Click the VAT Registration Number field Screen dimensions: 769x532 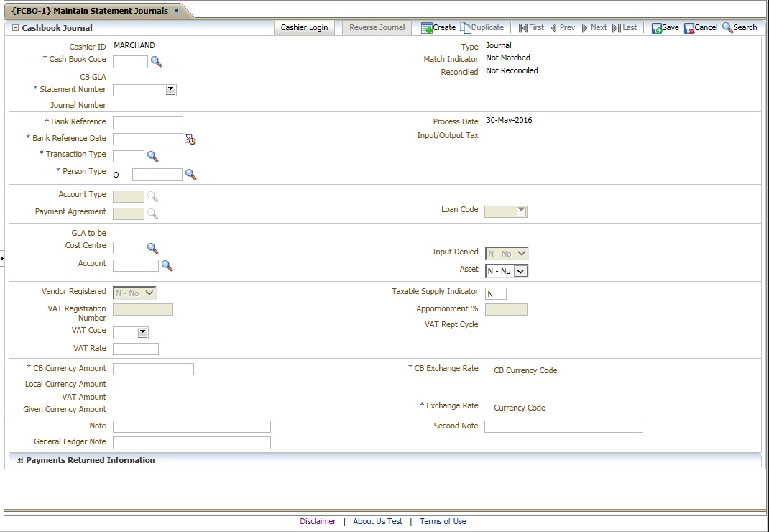[x=143, y=309]
